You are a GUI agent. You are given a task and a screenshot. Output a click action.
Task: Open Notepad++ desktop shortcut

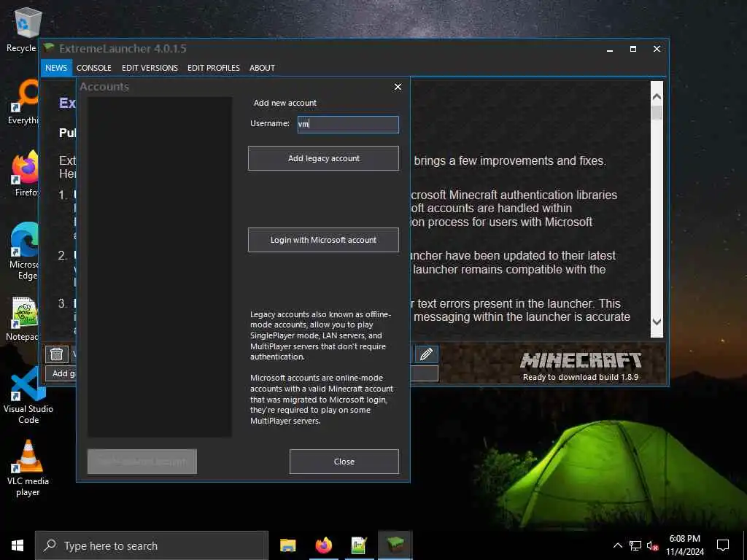[25, 319]
